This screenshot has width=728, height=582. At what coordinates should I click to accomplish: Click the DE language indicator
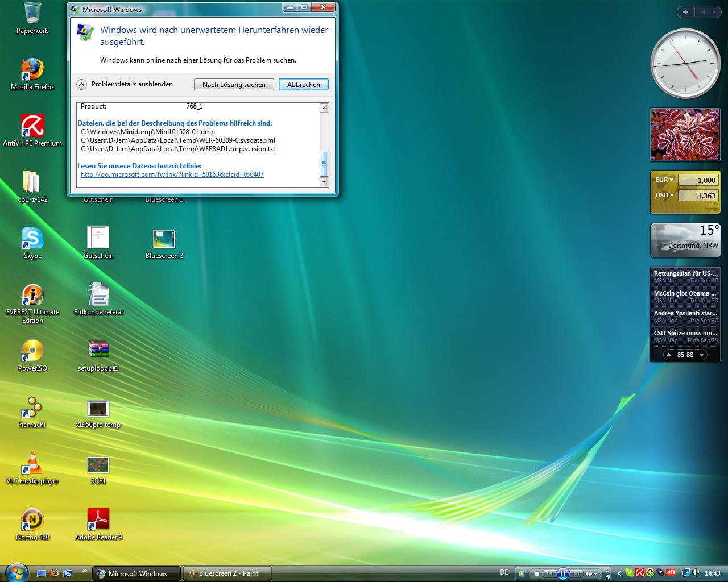(504, 572)
